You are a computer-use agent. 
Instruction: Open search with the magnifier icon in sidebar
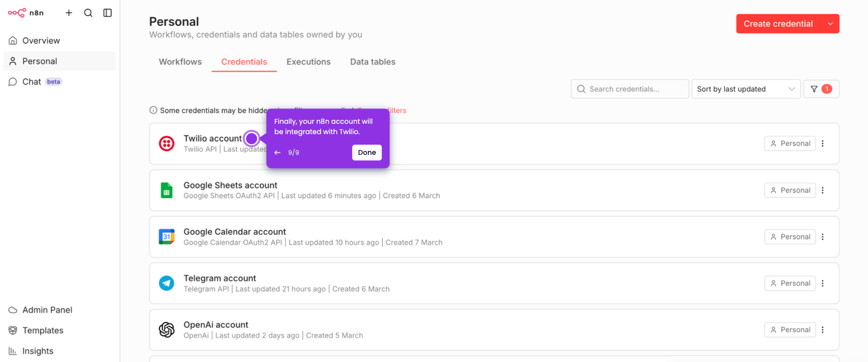click(x=88, y=13)
